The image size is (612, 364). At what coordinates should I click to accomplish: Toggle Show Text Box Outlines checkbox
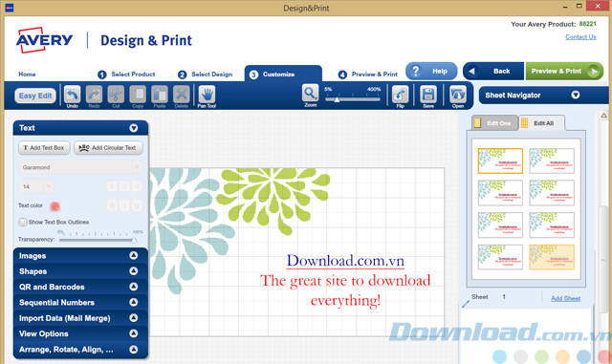[23, 222]
